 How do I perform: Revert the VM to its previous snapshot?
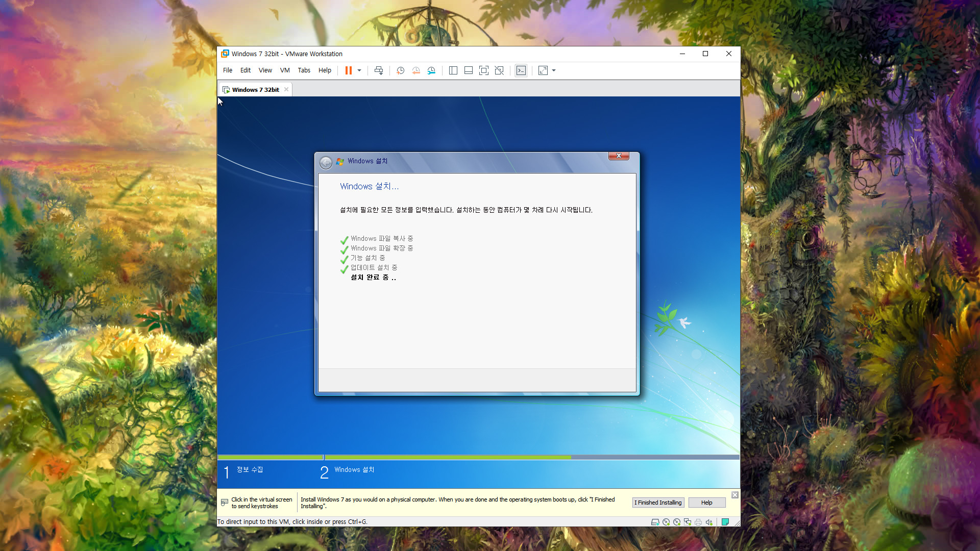[x=416, y=70]
